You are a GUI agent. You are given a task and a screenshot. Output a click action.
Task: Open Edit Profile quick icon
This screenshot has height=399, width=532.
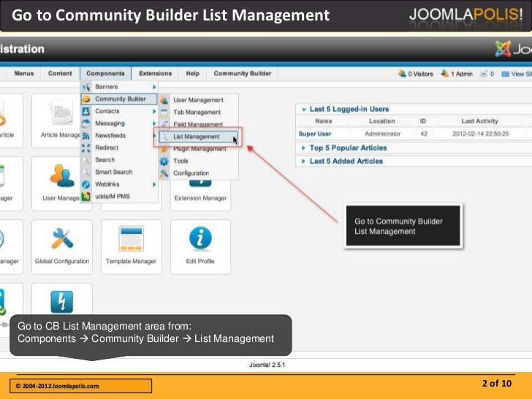[x=200, y=247]
